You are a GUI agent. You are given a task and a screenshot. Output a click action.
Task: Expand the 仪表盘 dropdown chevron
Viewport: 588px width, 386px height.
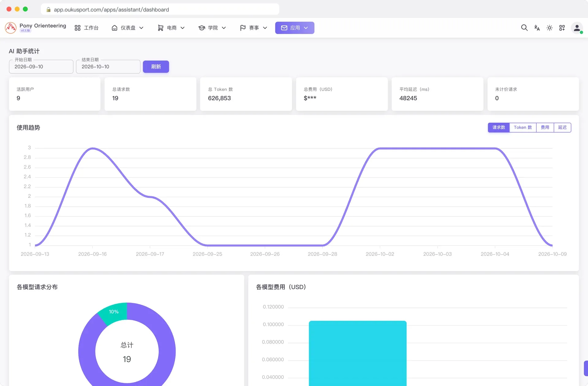coord(141,28)
